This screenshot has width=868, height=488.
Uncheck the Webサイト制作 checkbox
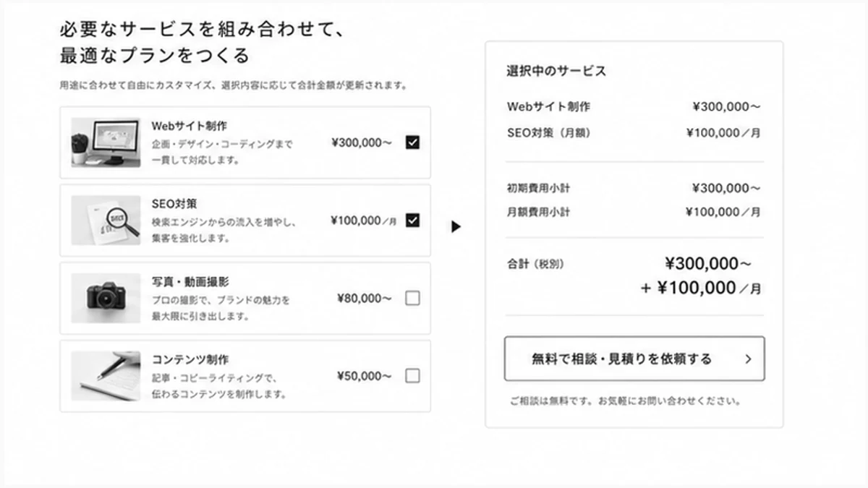tap(412, 142)
